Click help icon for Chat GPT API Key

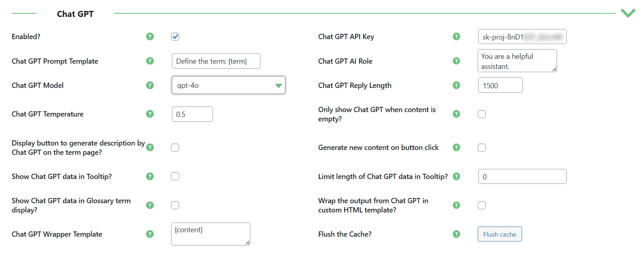pyautogui.click(x=456, y=37)
